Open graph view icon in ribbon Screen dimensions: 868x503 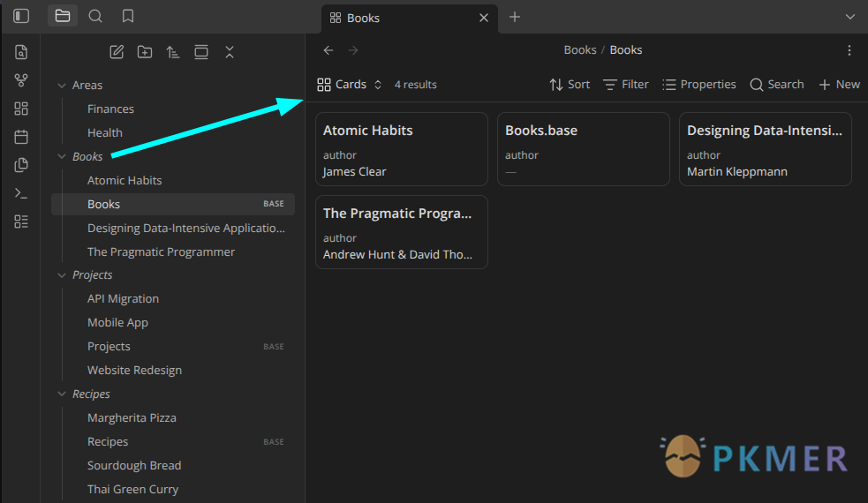point(21,80)
